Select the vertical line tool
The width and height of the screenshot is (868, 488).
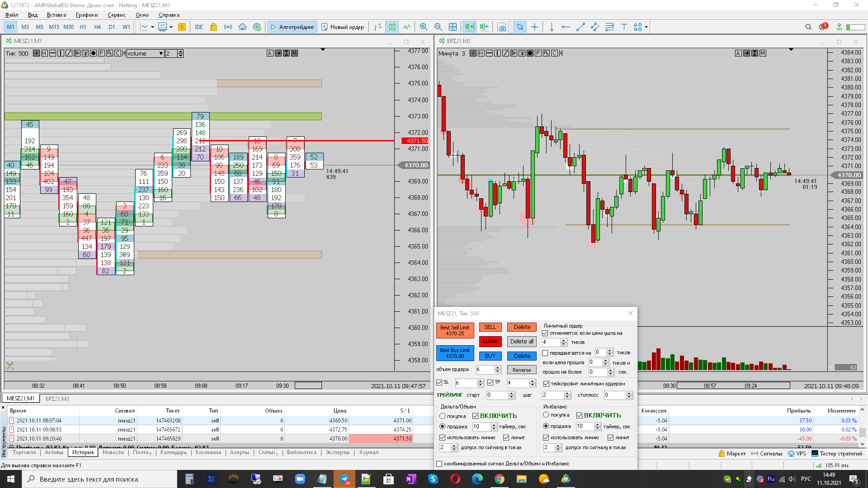click(x=552, y=27)
